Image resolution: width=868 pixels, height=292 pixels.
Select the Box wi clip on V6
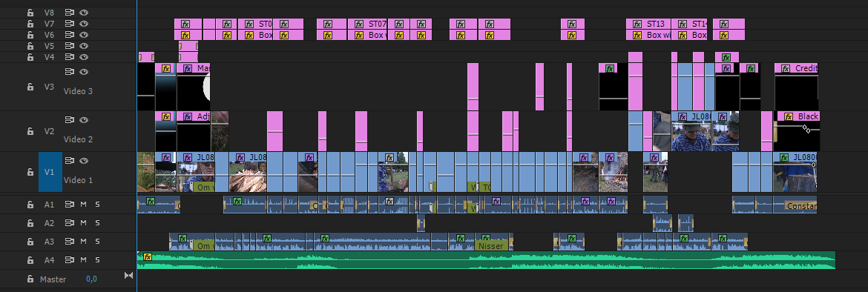648,35
